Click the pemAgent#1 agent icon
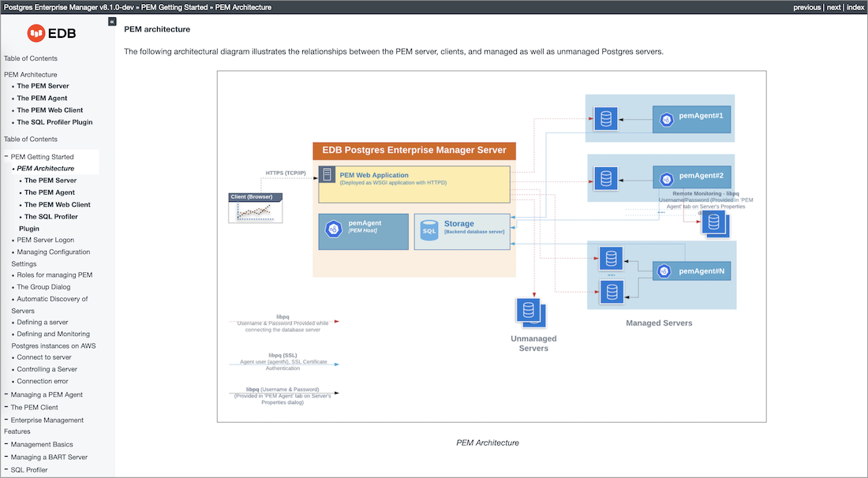Image resolution: width=868 pixels, height=478 pixels. 667,119
